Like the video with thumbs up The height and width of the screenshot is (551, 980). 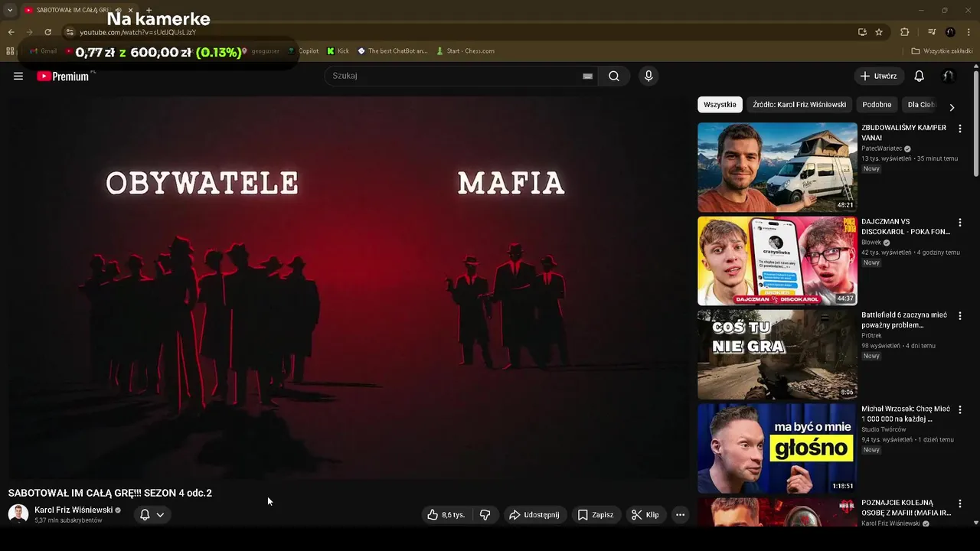pos(446,515)
